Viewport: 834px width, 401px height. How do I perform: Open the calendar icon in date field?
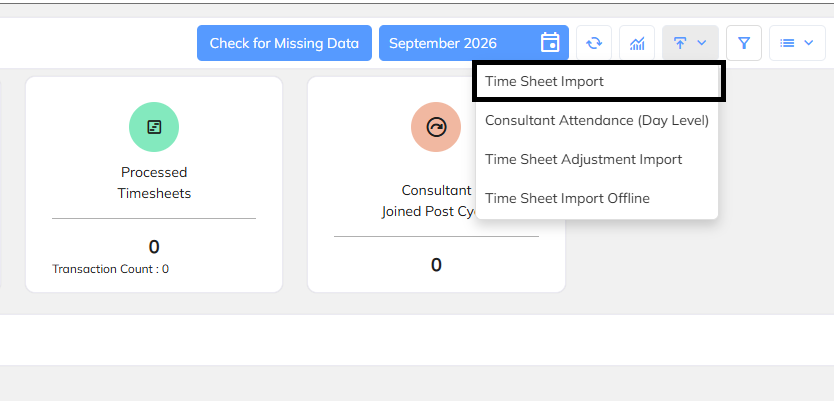pyautogui.click(x=550, y=43)
